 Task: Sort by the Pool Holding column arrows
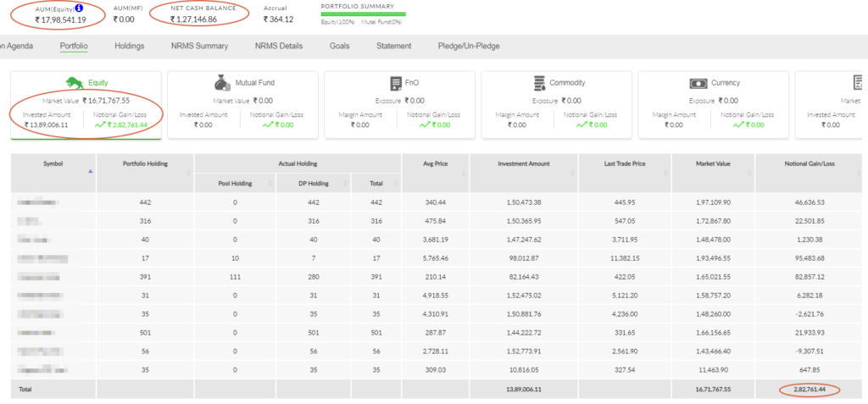pos(271,183)
